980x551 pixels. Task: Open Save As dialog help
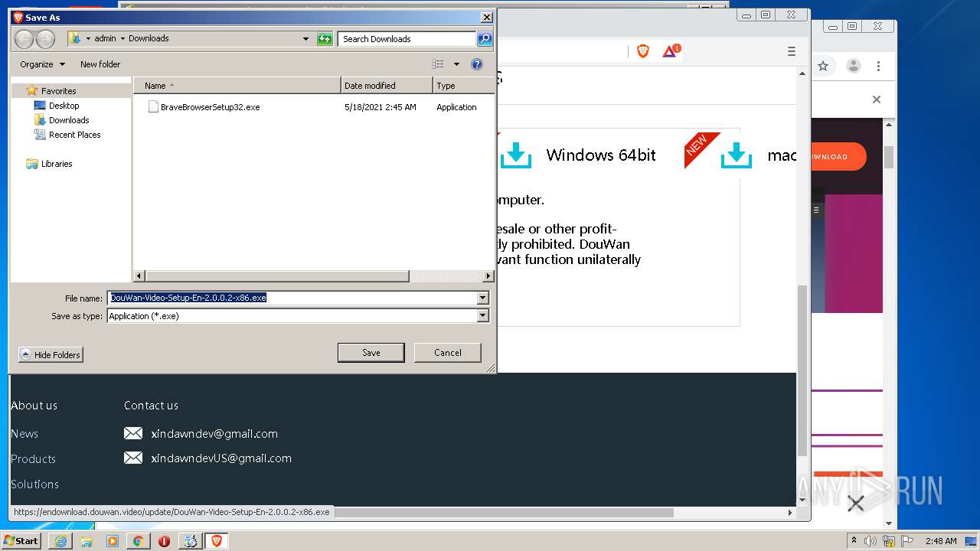477,64
